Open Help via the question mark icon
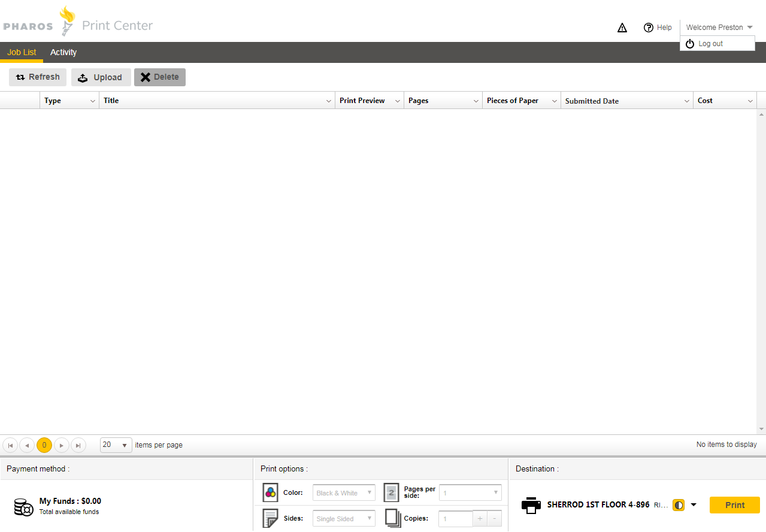 click(649, 28)
